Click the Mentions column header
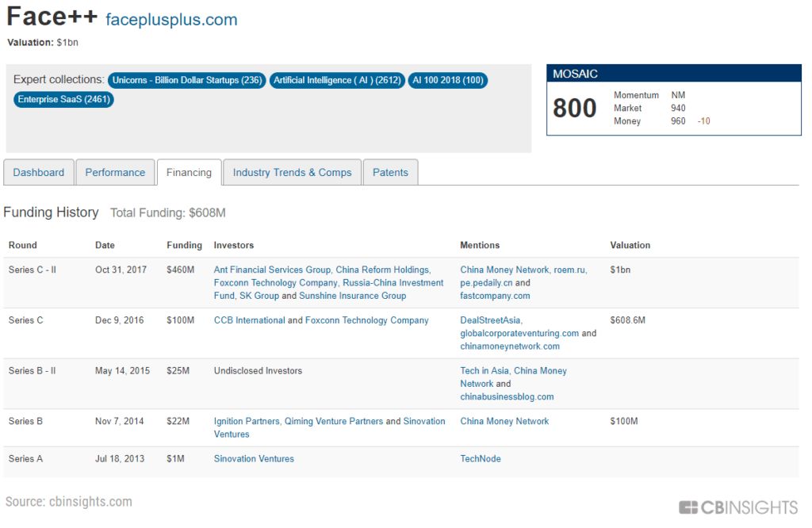812x528 pixels. pos(480,245)
